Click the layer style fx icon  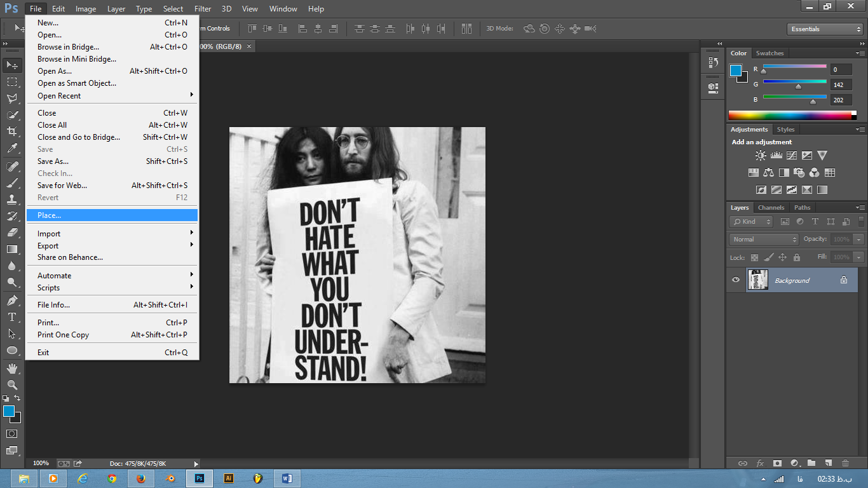point(759,463)
